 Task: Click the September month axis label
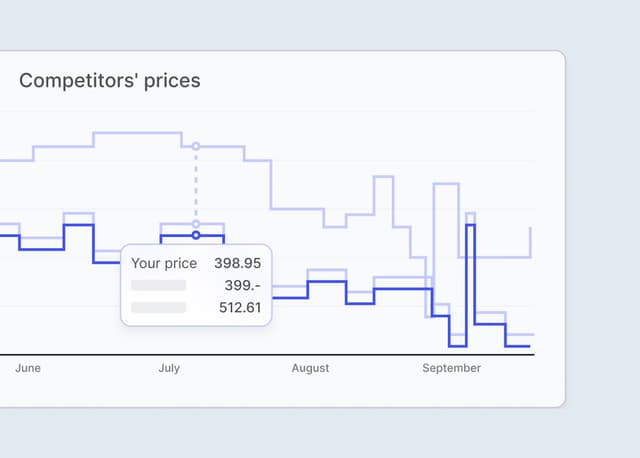tap(451, 369)
